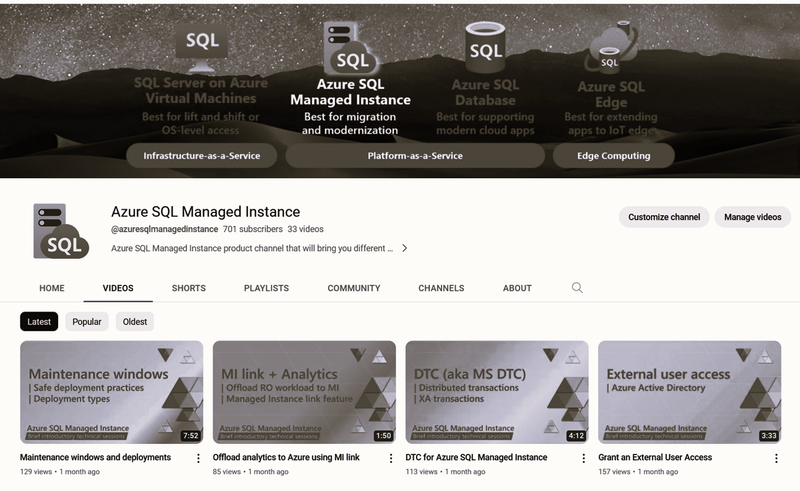Open 'Maintenance windows and deployments' title link
Viewport: 800px width, 491px height.
click(x=95, y=457)
